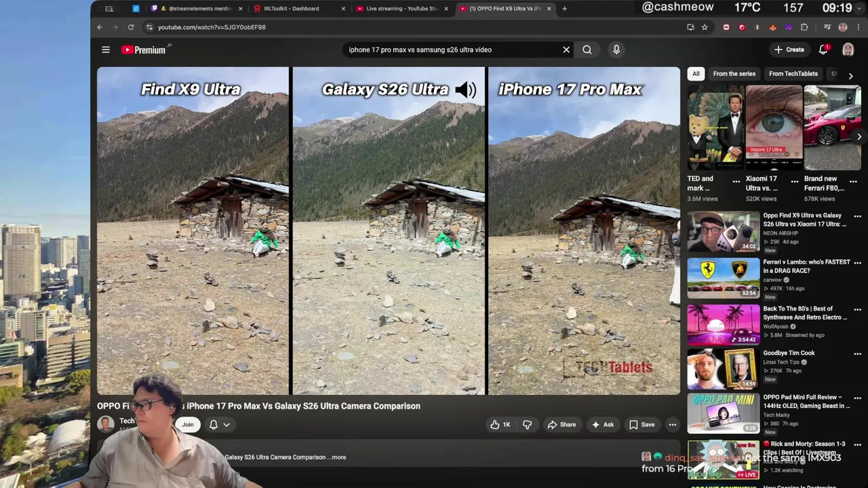Bookmark this page with the star icon
The height and width of the screenshot is (488, 868).
tap(705, 27)
